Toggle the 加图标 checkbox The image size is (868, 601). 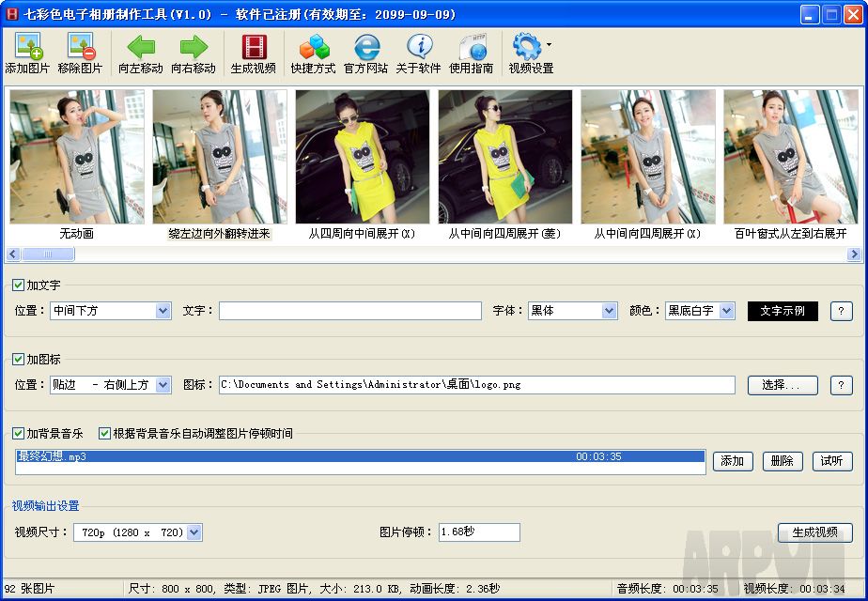click(18, 359)
